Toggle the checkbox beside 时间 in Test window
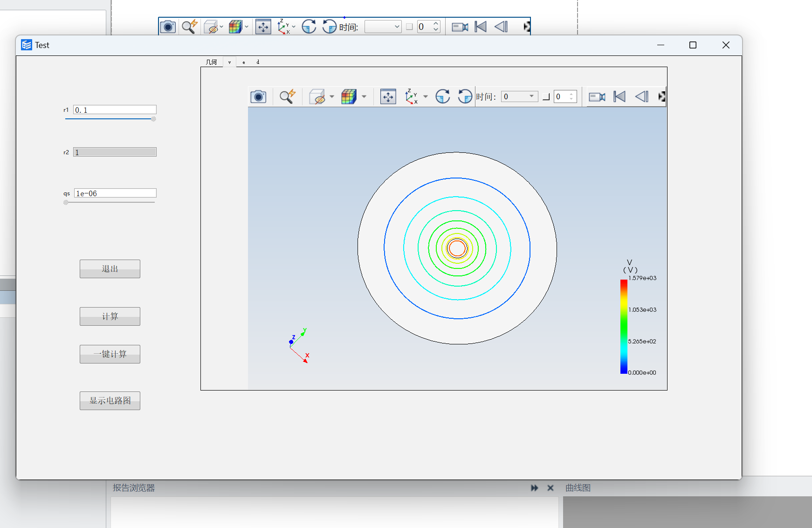The height and width of the screenshot is (528, 812). pos(546,97)
